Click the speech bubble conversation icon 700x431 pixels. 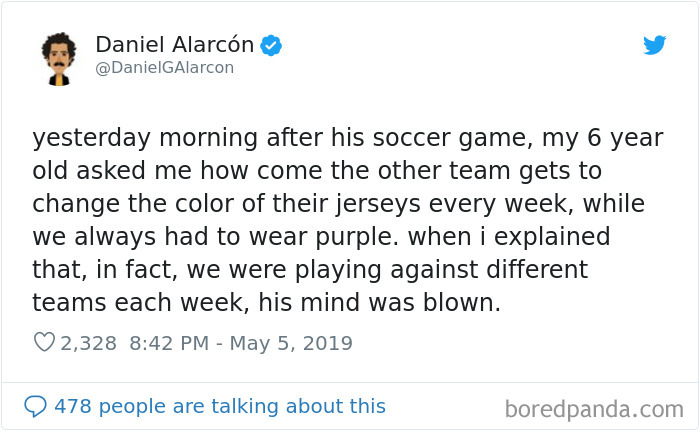point(35,406)
